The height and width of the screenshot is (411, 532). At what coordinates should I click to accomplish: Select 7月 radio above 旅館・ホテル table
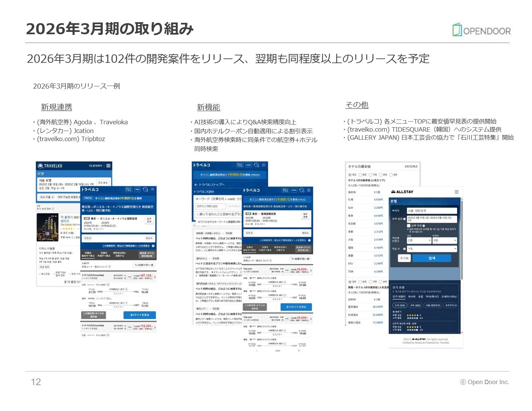(370, 282)
